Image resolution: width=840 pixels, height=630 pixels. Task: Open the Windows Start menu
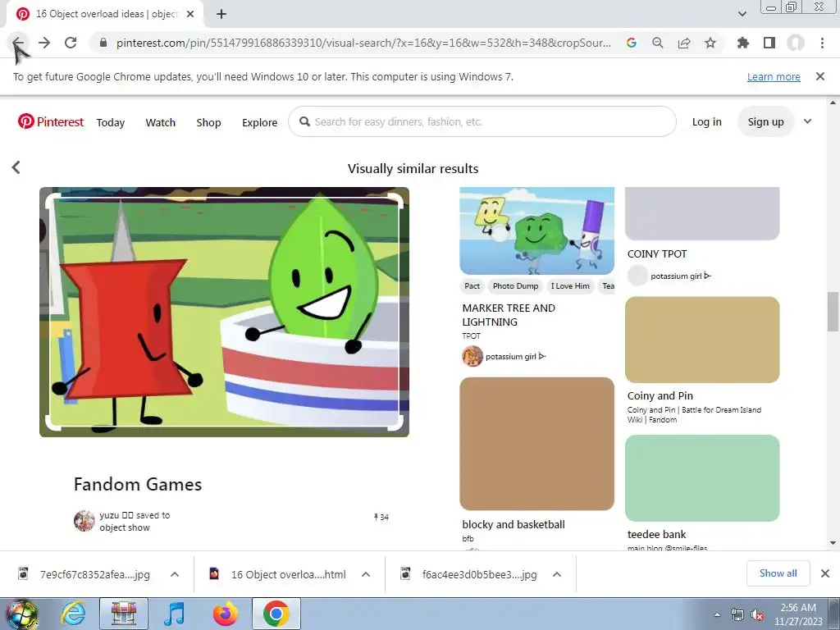21,614
